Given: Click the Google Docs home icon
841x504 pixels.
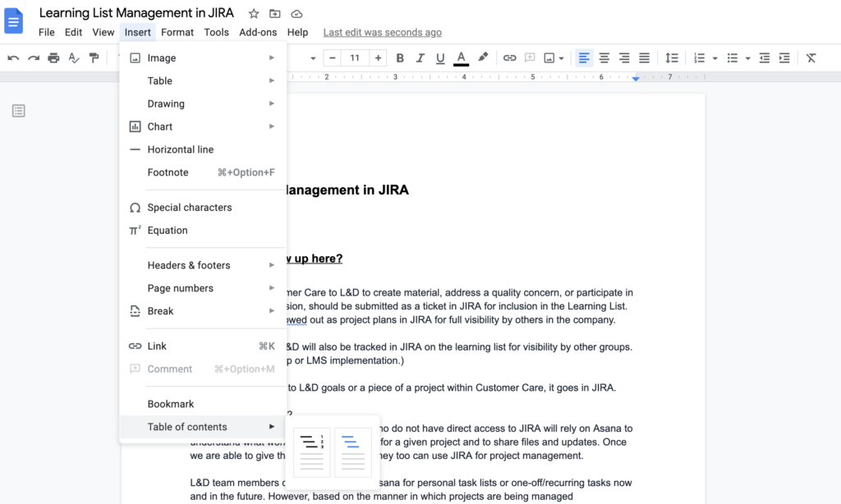Looking at the screenshot, I should [x=13, y=21].
